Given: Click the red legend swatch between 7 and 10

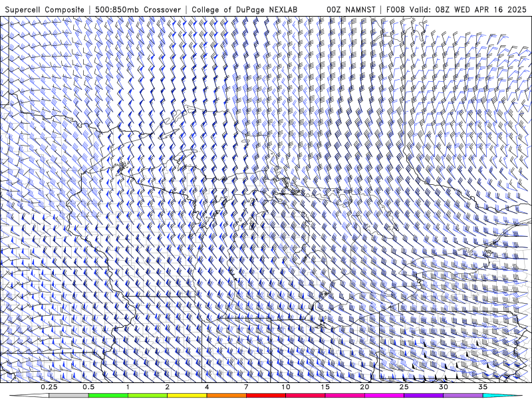Looking at the screenshot, I should pyautogui.click(x=265, y=396).
